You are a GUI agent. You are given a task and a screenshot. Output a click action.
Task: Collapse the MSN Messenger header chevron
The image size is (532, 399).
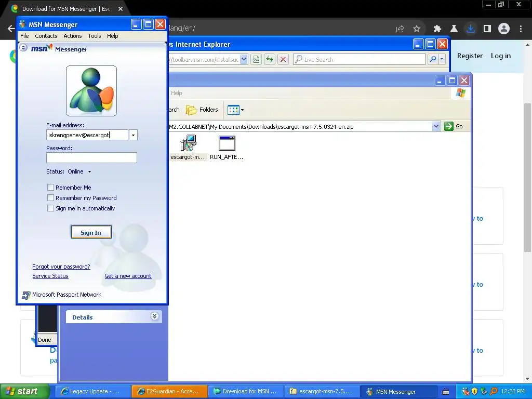pos(23,48)
